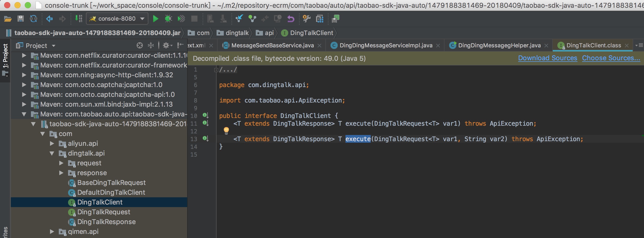Expand the run configurations dropdown
Screen dimensions: 644x238
[141, 19]
